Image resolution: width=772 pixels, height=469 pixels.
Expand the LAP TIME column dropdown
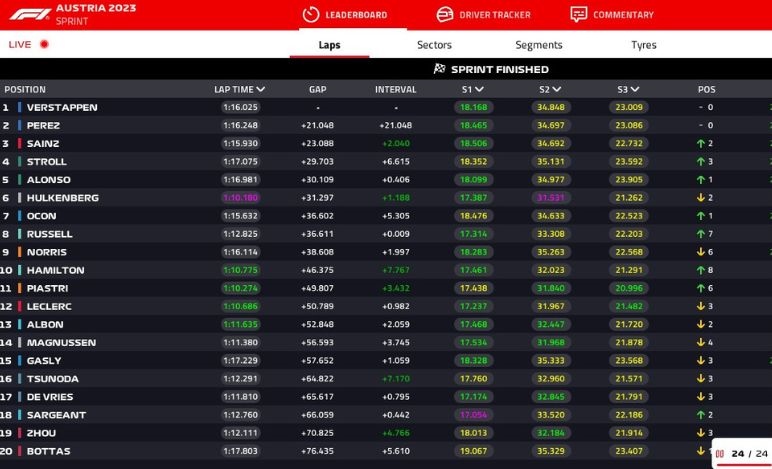(x=261, y=89)
